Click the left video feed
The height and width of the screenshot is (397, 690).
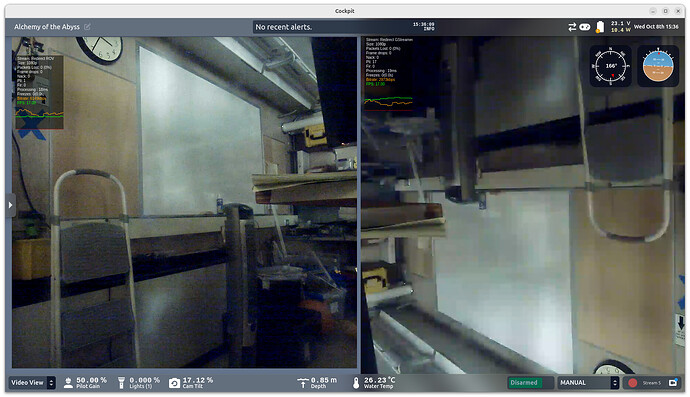click(184, 202)
